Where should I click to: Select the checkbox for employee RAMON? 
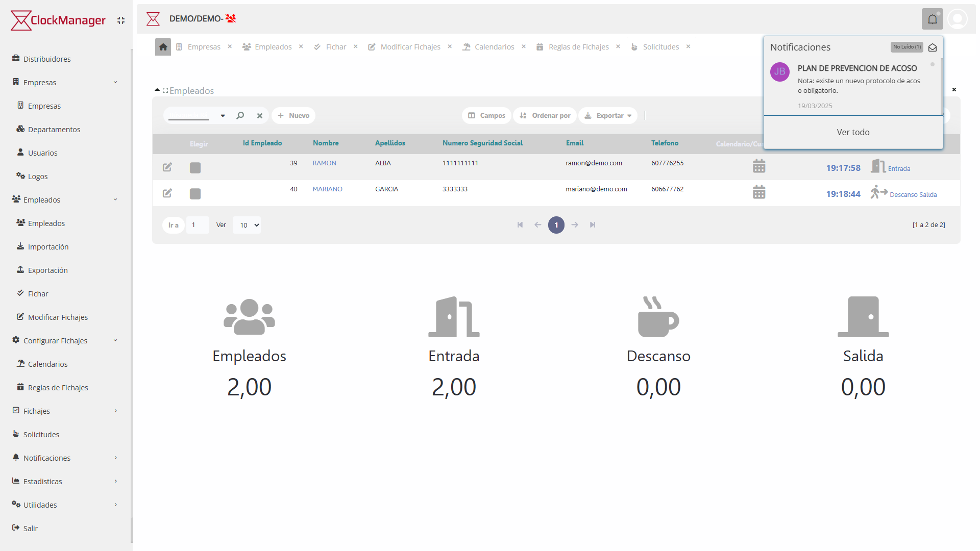pyautogui.click(x=195, y=168)
